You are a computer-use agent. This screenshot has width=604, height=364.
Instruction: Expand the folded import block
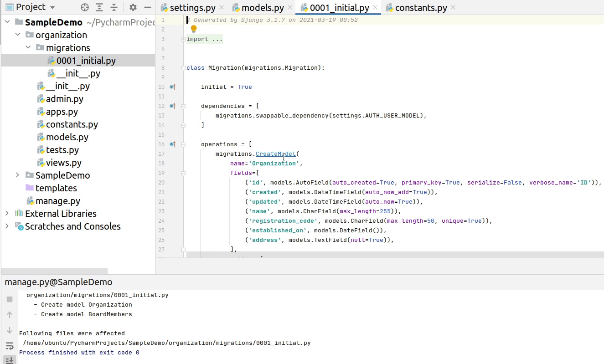coord(183,39)
